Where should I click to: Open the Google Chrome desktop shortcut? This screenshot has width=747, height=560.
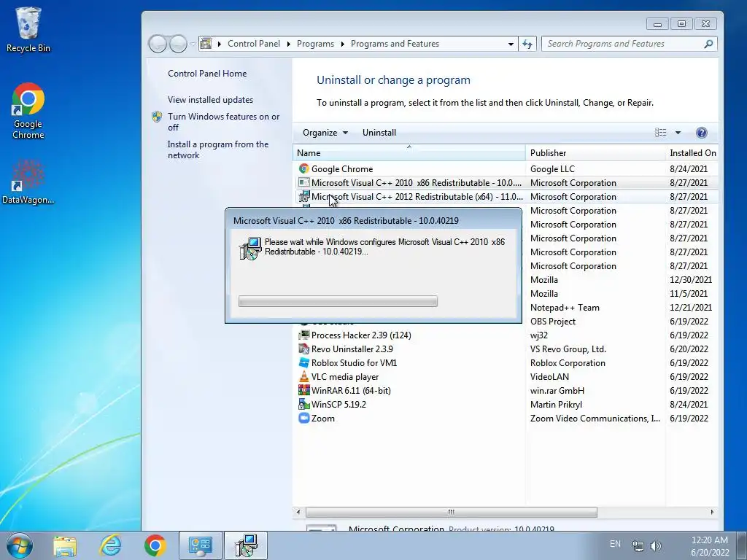[x=28, y=111]
